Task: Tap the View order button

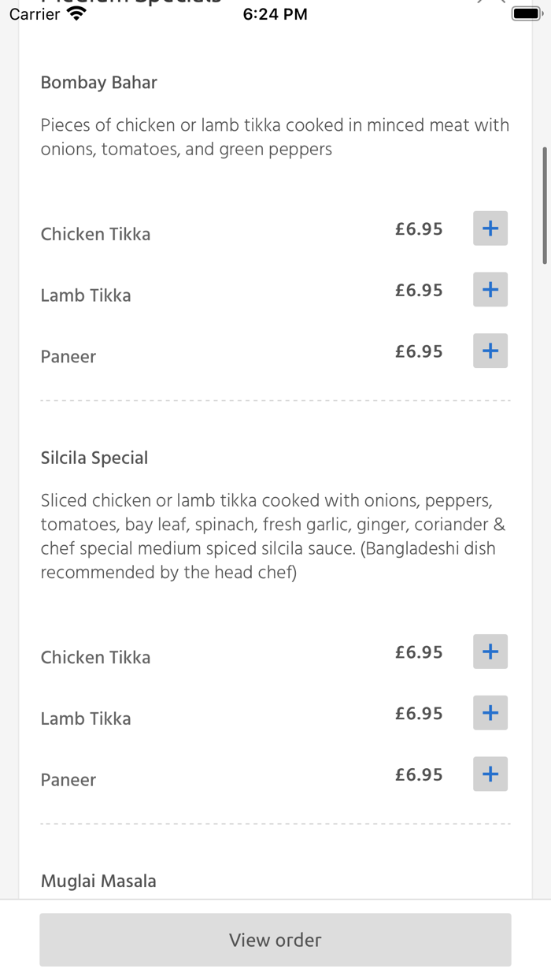Action: click(x=275, y=939)
